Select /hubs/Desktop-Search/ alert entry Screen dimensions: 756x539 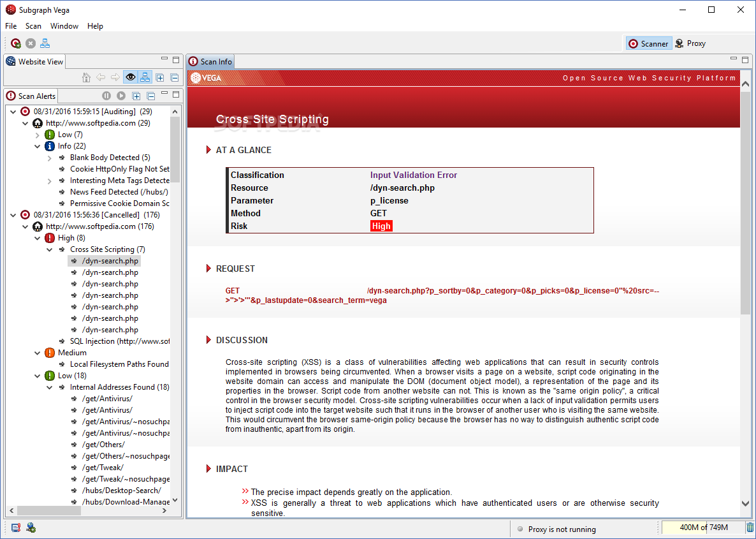122,491
